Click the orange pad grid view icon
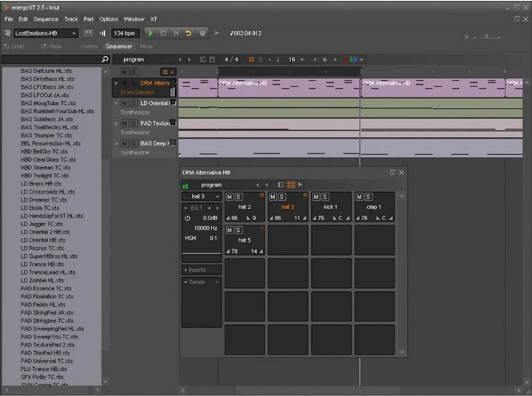The image size is (532, 396). point(291,185)
